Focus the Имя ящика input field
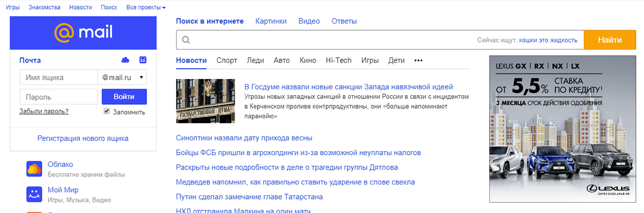 (58, 77)
